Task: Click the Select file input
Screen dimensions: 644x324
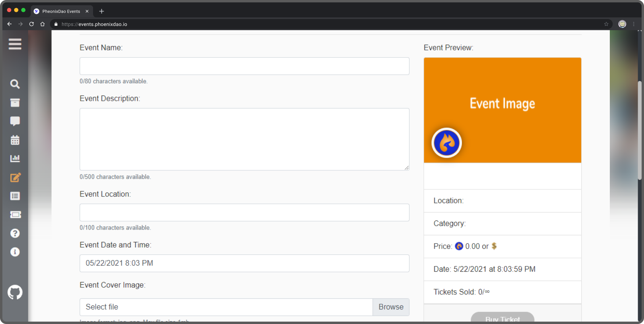Action: click(x=226, y=307)
